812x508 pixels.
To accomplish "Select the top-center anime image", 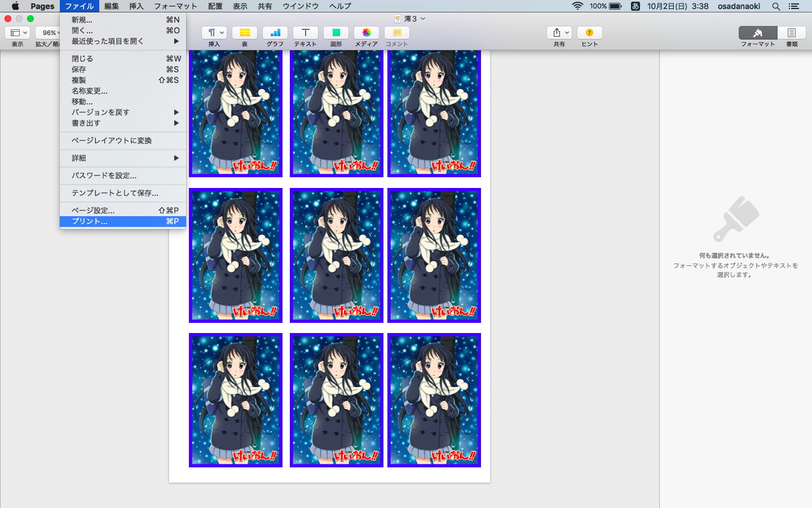I will (x=337, y=113).
